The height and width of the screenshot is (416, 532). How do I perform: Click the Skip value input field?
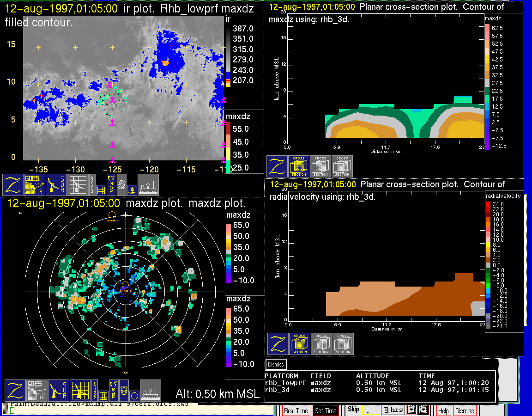click(371, 410)
